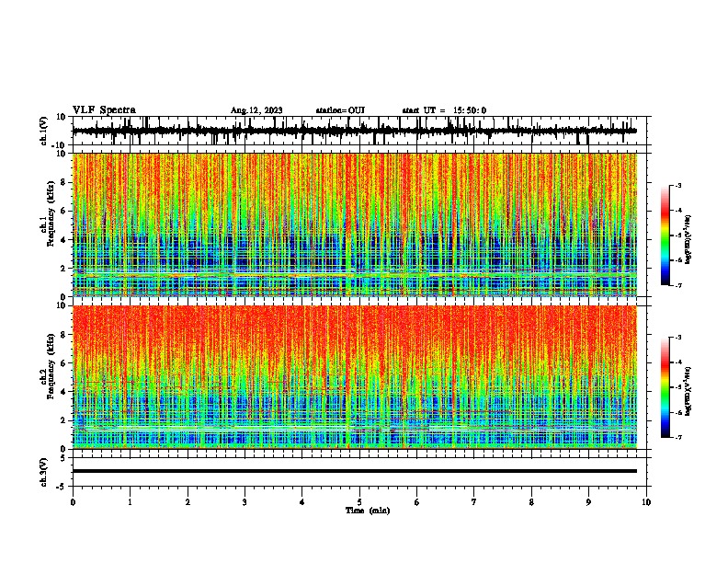Click the ch.2 color scale bar

tap(665, 387)
